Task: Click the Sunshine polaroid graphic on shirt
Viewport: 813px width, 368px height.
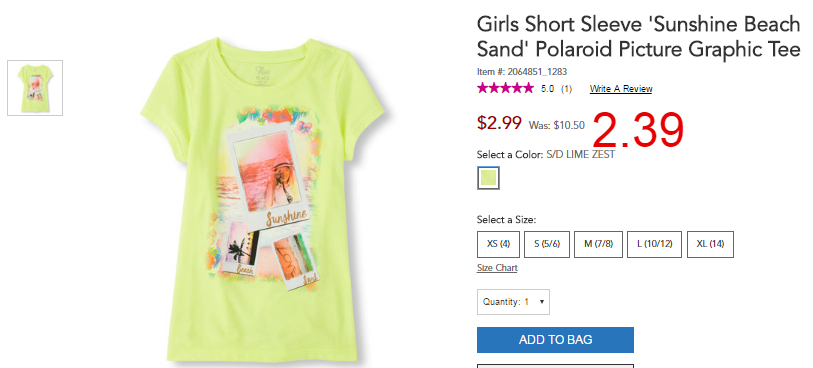Action: coord(269,179)
